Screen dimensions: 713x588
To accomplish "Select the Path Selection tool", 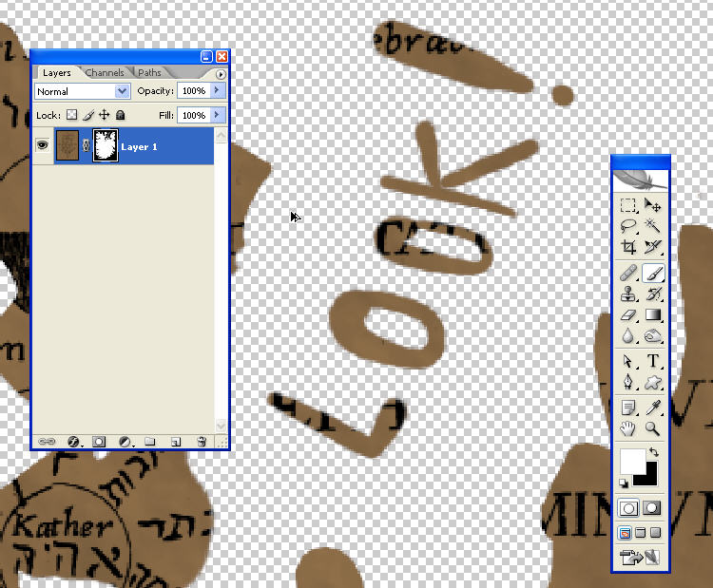I will coord(628,361).
